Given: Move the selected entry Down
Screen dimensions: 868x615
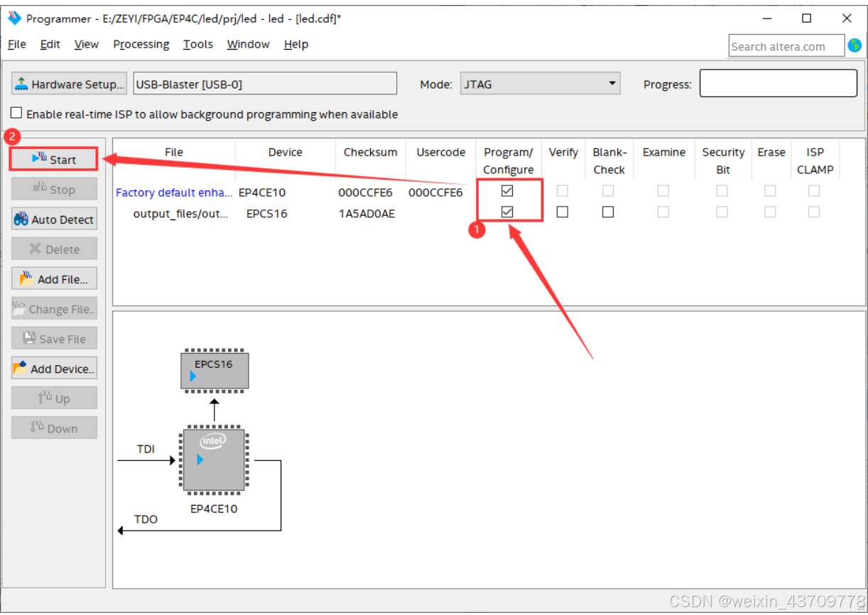Looking at the screenshot, I should (x=54, y=428).
